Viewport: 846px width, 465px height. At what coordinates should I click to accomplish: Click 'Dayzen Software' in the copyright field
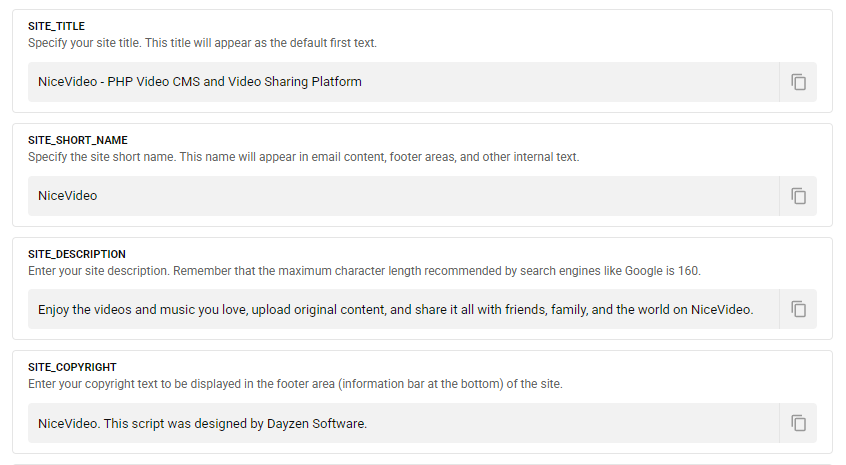click(x=315, y=424)
